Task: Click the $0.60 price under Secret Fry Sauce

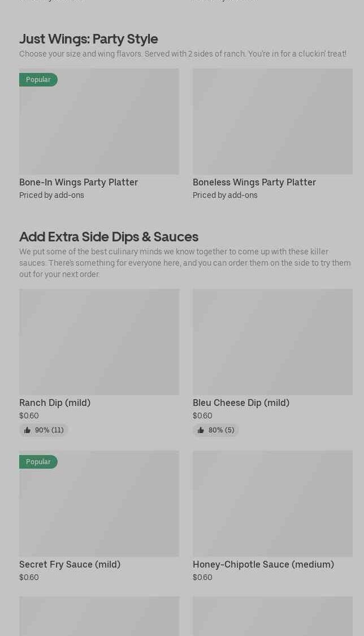Action: pyautogui.click(x=29, y=577)
